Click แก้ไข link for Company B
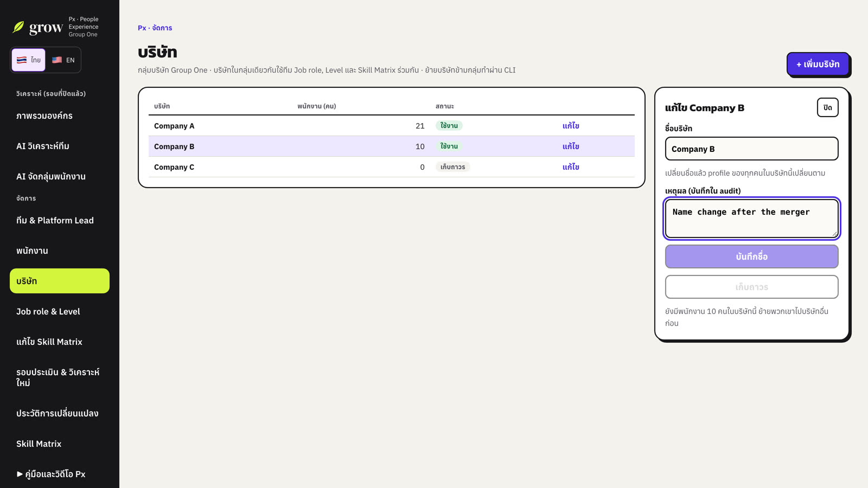The image size is (868, 488). [x=571, y=146]
